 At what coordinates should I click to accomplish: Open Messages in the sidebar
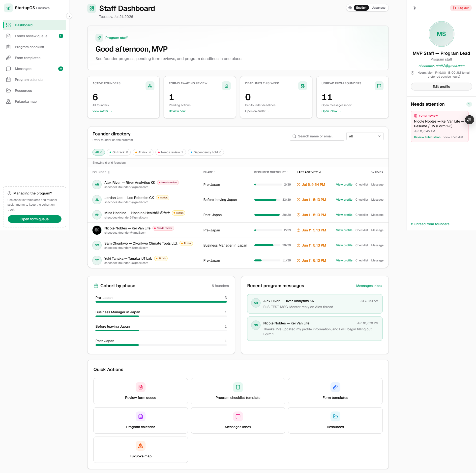[34, 69]
